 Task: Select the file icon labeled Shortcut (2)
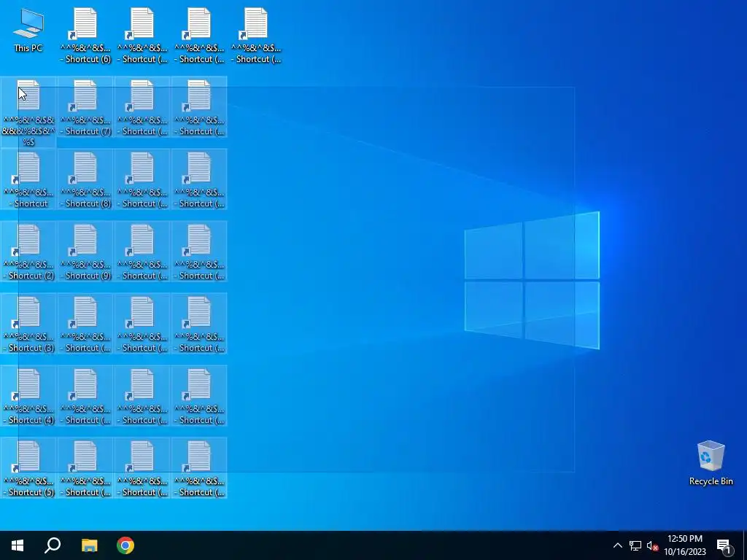coord(28,252)
